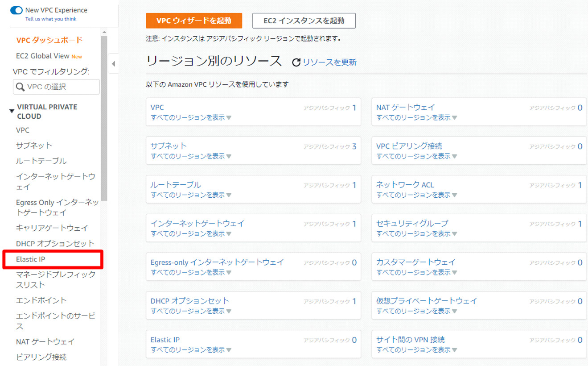Click the count 1 on the VPC card
588x366 pixels.
point(354,108)
